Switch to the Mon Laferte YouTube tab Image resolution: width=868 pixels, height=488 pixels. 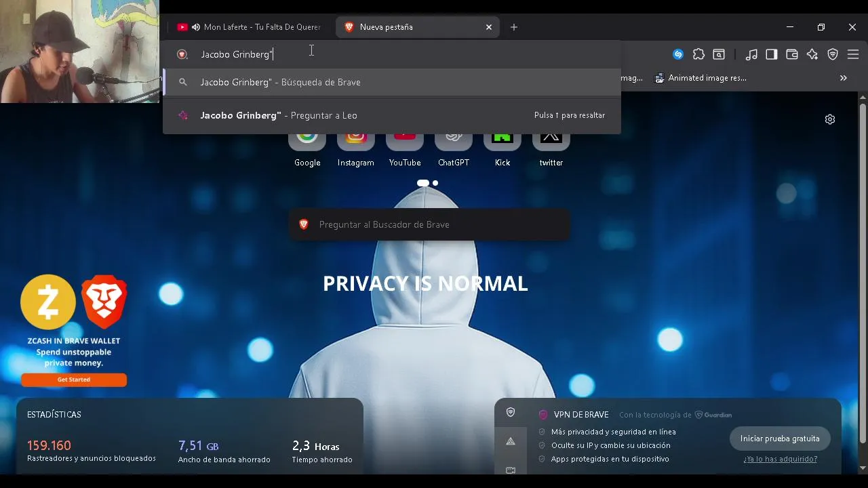250,27
